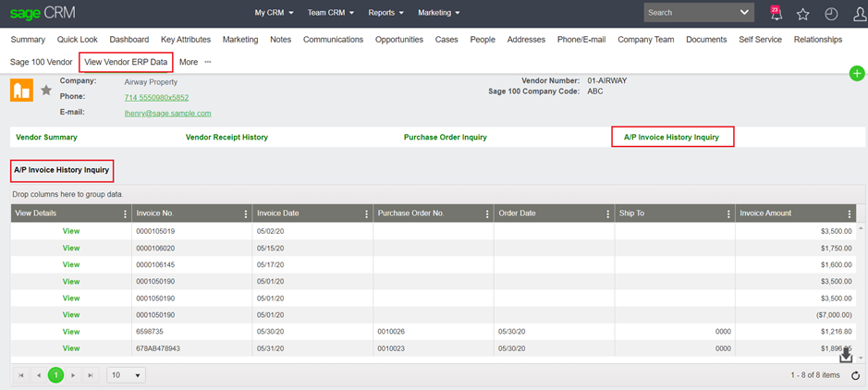Click the Sage CRM logo
This screenshot has height=390, width=868.
[43, 13]
